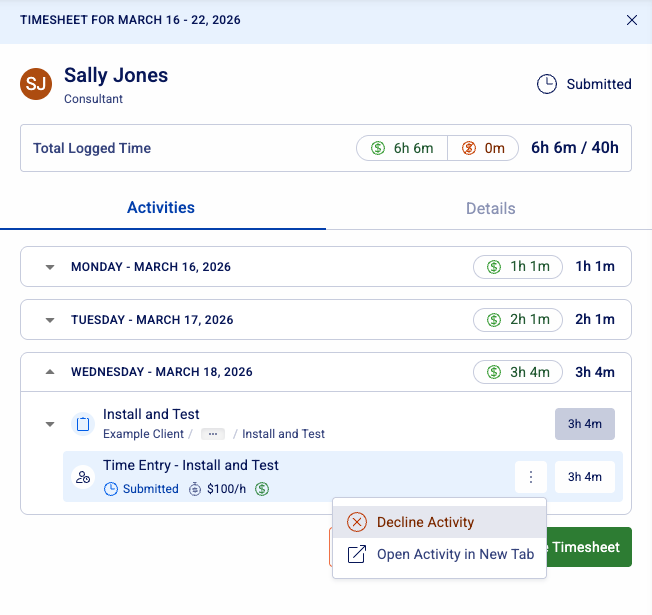652x615 pixels.
Task: Click the Sally Jones SJ avatar
Action: 36,84
